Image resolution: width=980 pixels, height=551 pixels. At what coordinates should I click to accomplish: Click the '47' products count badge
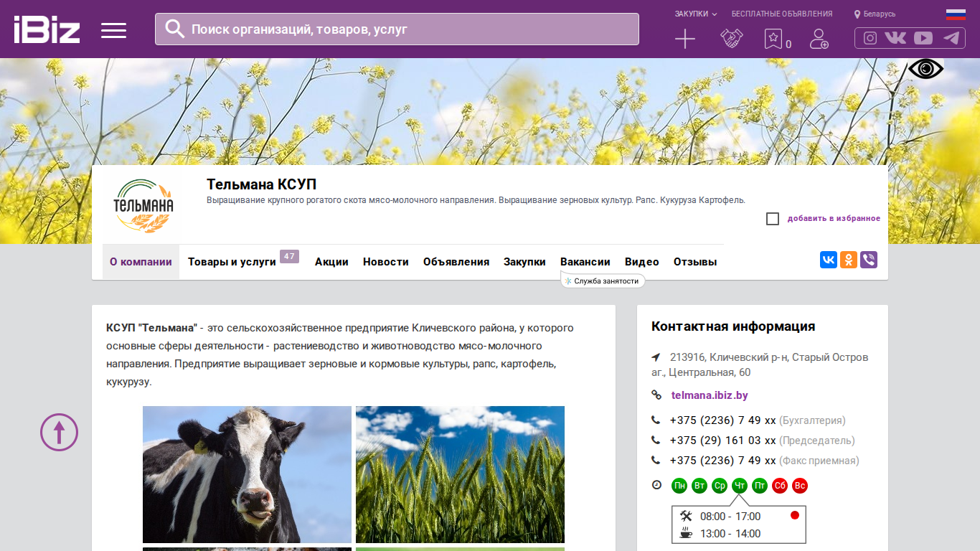(x=289, y=257)
